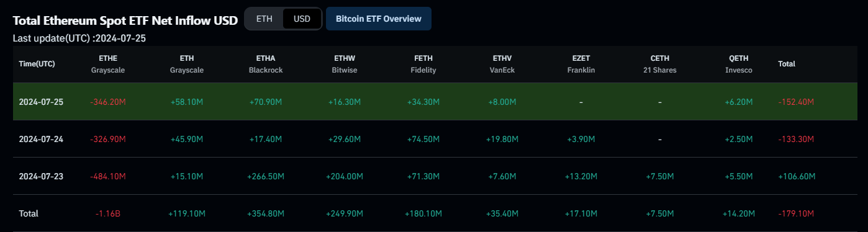The image size is (868, 232).
Task: Switch the unit toggle to ETH
Action: (x=264, y=19)
